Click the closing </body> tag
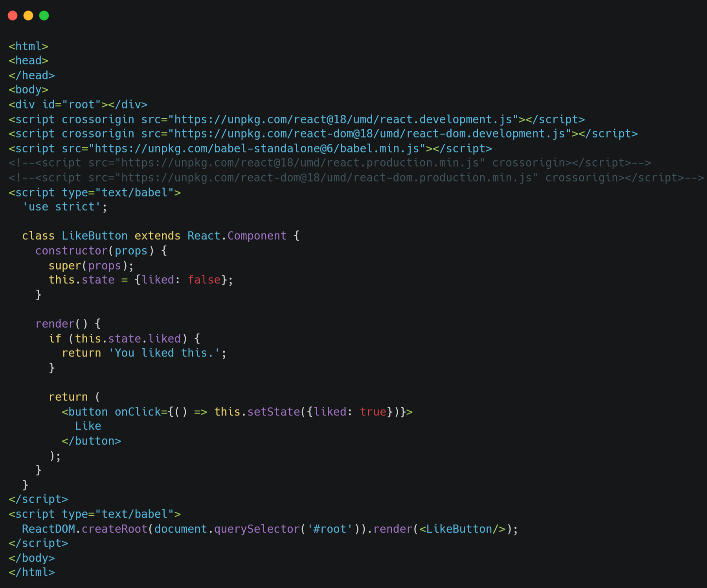Viewport: 707px width, 588px height. (32, 558)
